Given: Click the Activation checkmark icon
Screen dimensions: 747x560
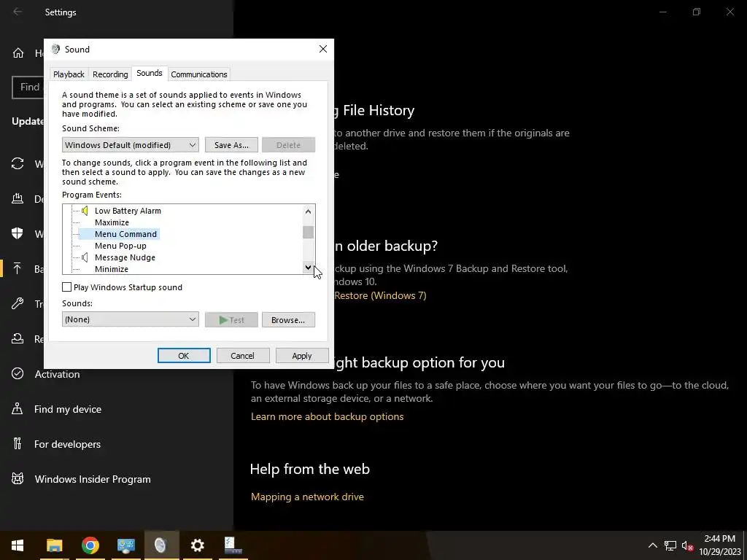Looking at the screenshot, I should pyautogui.click(x=18, y=374).
